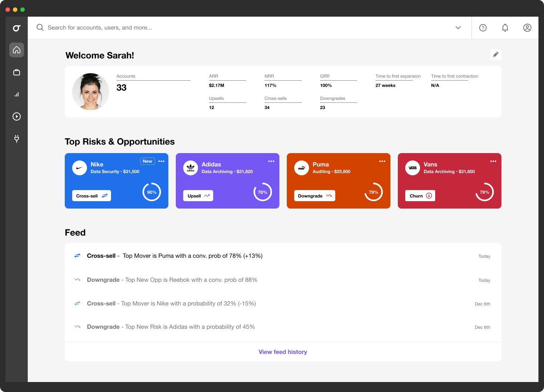
Task: Click the app logo in the sidebar
Action: click(x=17, y=28)
